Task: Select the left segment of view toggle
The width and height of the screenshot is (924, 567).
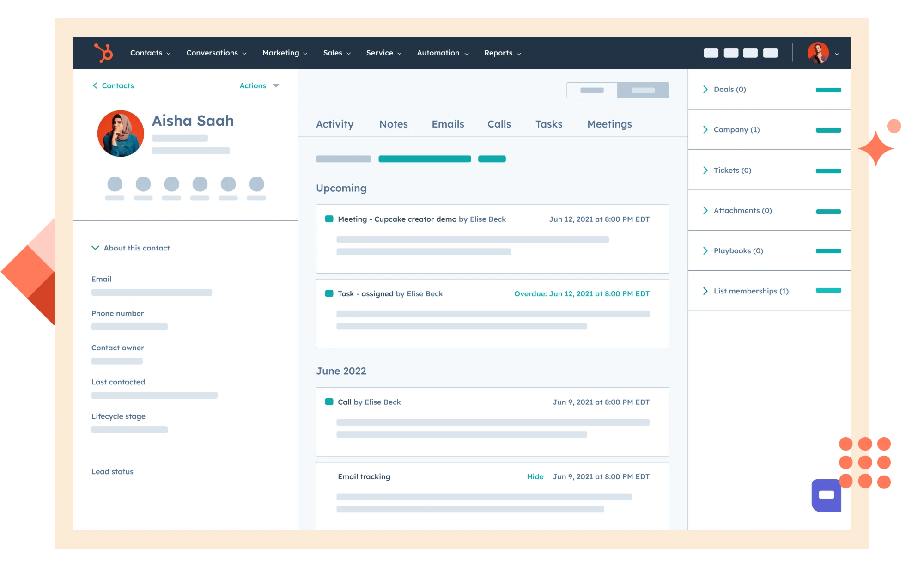Action: click(592, 90)
